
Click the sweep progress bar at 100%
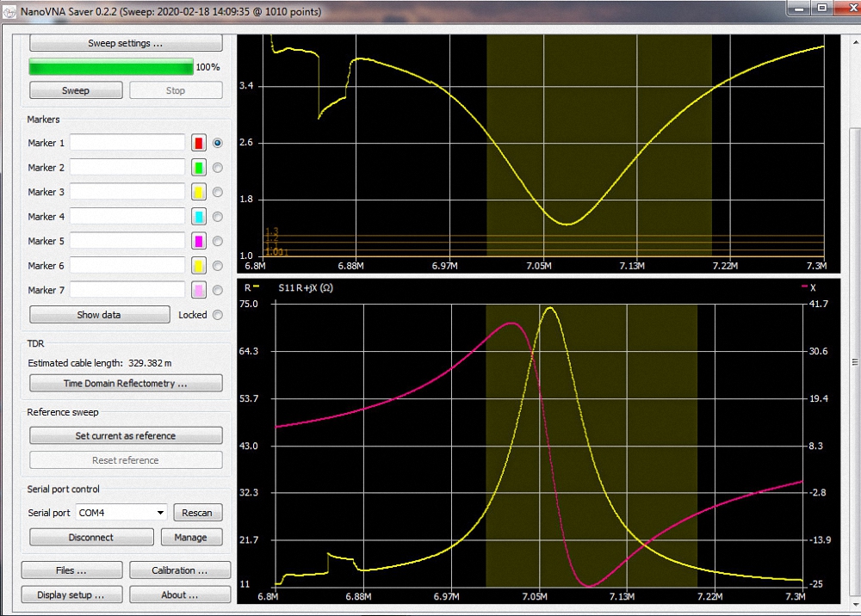pyautogui.click(x=111, y=67)
